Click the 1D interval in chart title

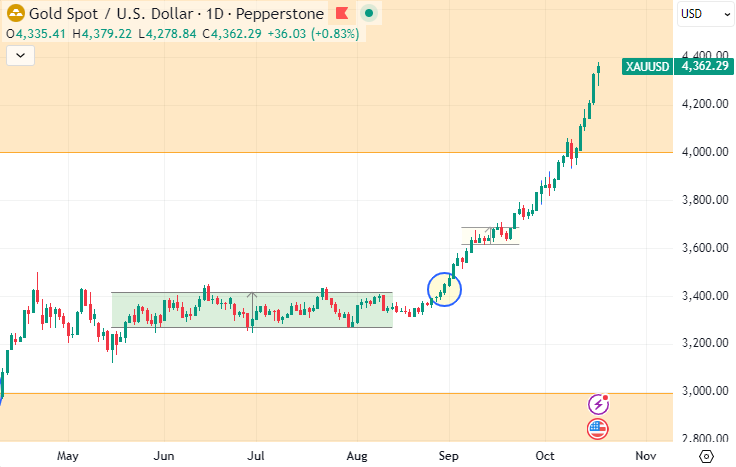coord(215,14)
